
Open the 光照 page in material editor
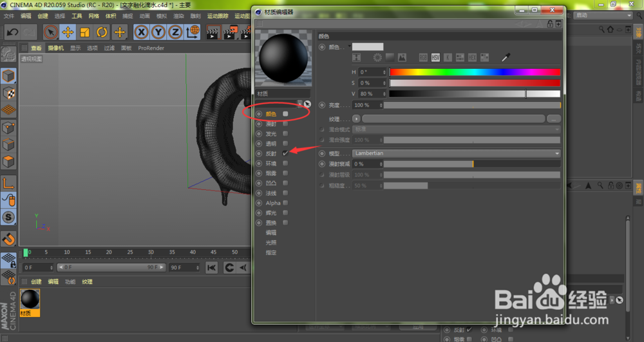point(271,242)
